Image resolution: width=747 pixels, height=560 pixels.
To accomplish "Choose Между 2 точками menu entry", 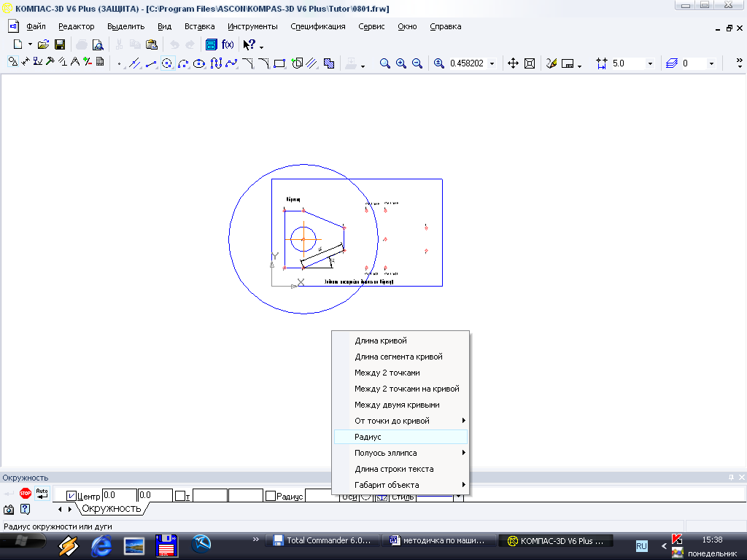I will (x=401, y=373).
